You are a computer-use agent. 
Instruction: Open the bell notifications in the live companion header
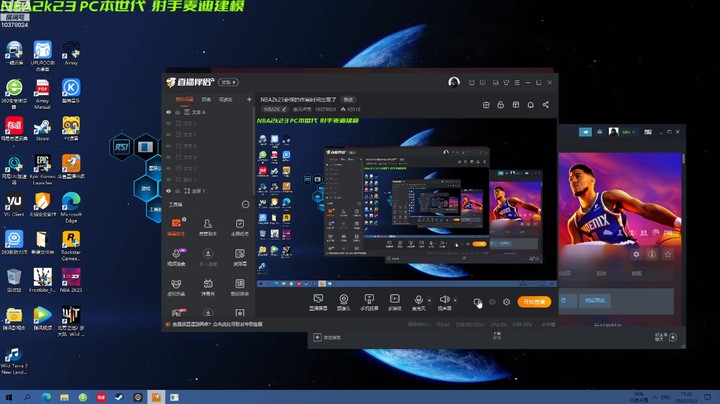[530, 105]
